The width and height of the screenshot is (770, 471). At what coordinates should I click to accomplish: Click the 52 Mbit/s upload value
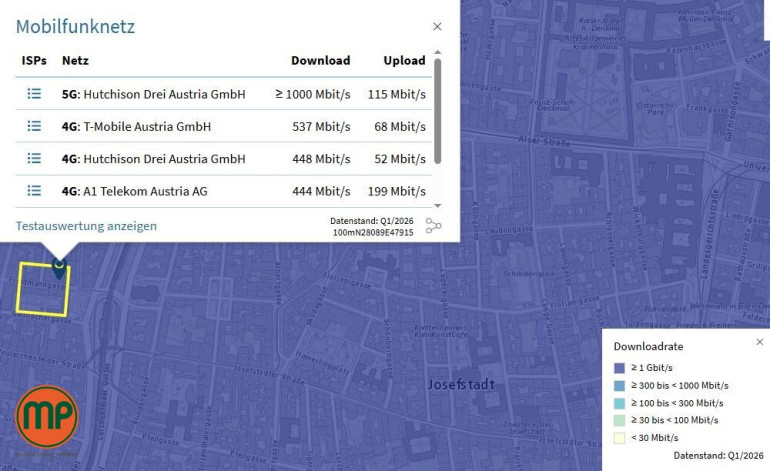pyautogui.click(x=400, y=159)
